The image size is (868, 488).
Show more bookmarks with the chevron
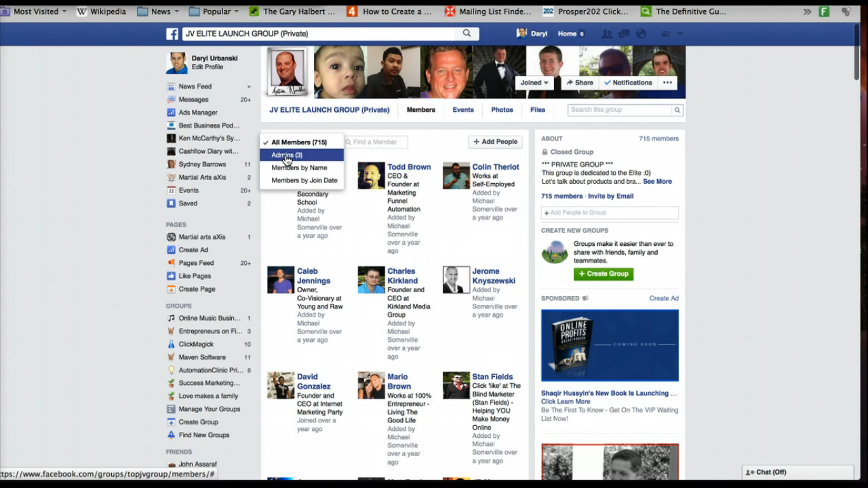pos(807,11)
